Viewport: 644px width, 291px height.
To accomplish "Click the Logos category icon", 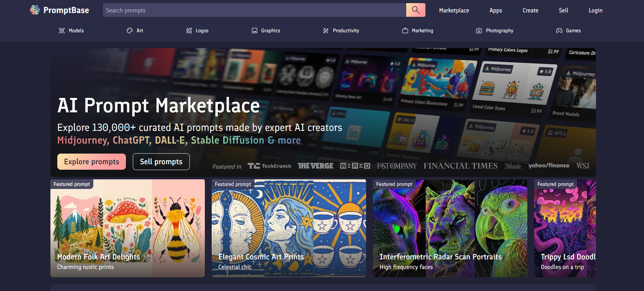I will (189, 31).
